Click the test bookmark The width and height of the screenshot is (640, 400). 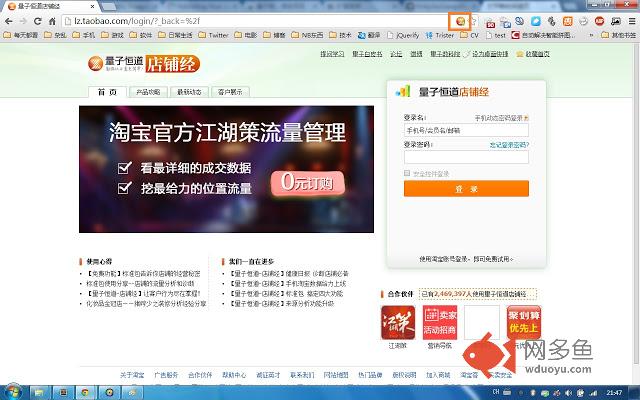click(496, 36)
